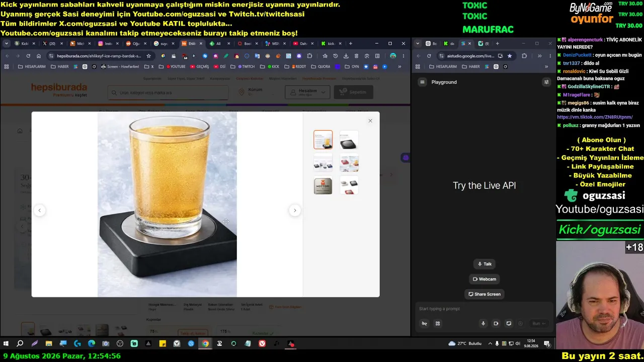Bookmark the hepsiburada page with star

click(148, 56)
